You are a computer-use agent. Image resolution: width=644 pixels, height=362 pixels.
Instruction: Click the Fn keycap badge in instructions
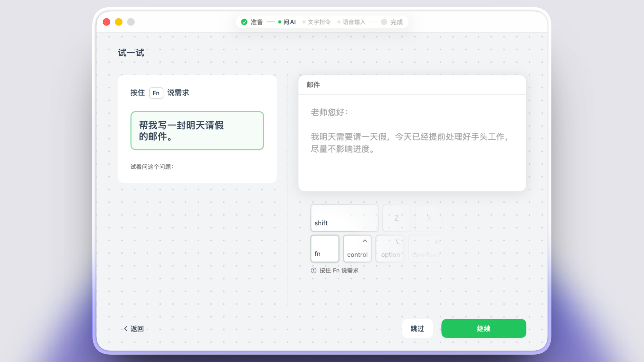(x=156, y=93)
